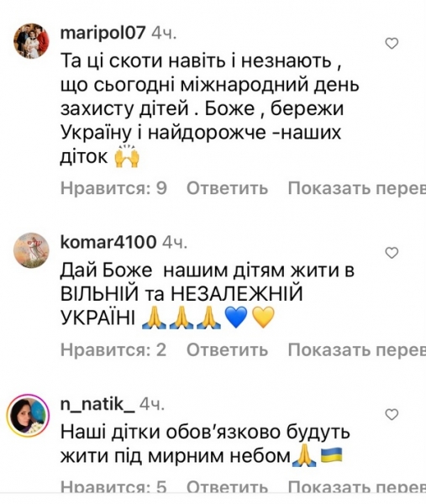
Task: Reply to komar4100 with Ответить
Action: 228,349
